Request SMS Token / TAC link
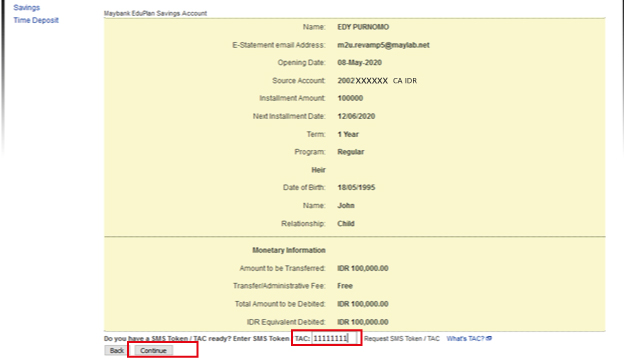624x361 pixels. (402, 339)
